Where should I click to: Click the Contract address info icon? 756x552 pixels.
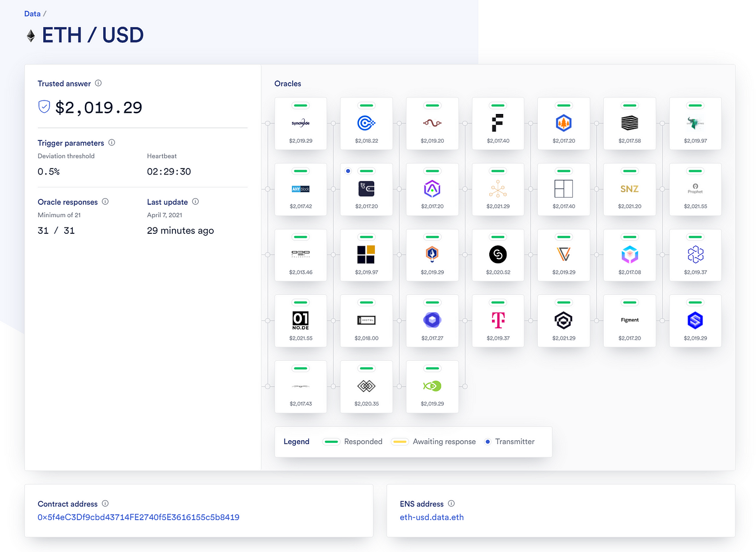[x=105, y=503]
